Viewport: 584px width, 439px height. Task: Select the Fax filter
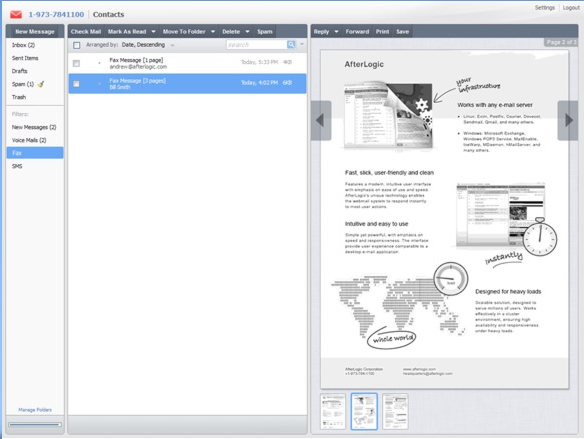[35, 153]
